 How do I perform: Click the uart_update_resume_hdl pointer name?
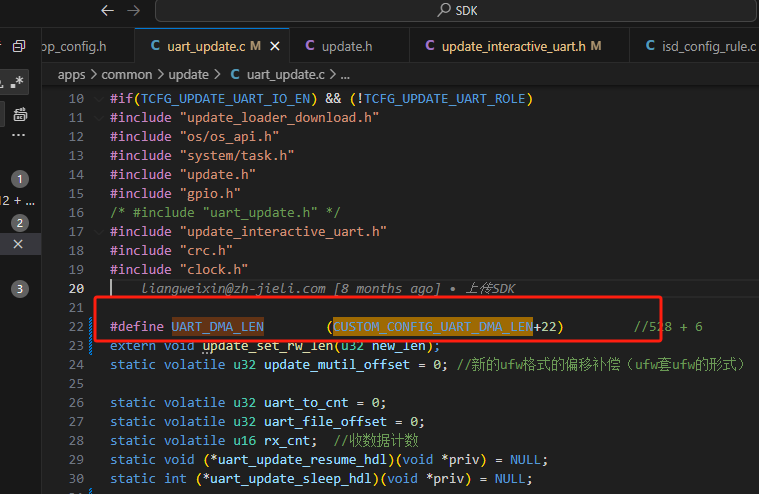pos(303,459)
